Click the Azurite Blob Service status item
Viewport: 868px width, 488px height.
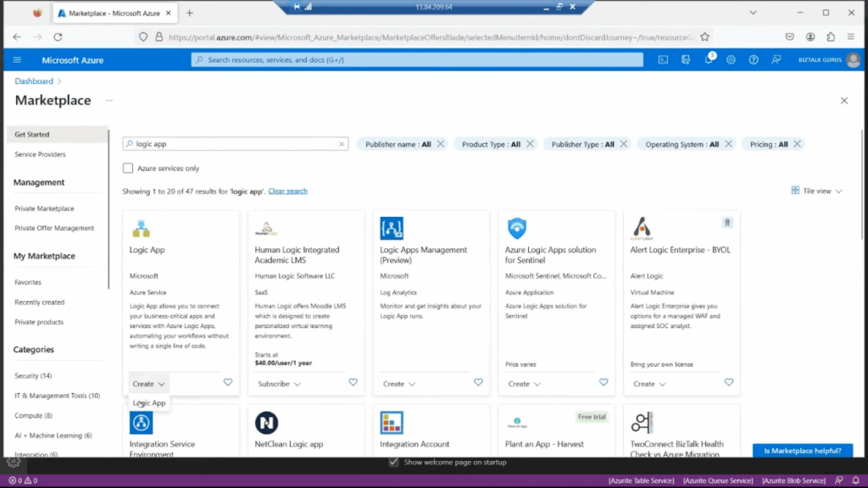[x=793, y=480]
